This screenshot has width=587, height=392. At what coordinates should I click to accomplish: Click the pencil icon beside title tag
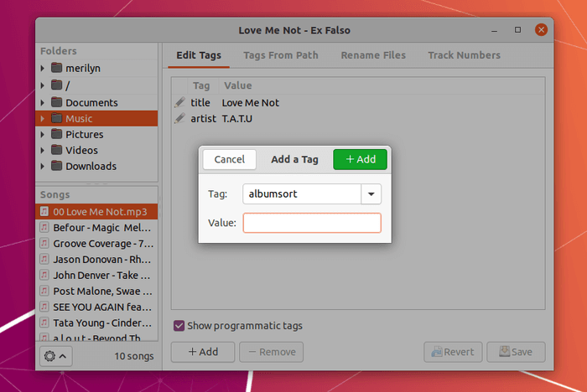pyautogui.click(x=180, y=102)
